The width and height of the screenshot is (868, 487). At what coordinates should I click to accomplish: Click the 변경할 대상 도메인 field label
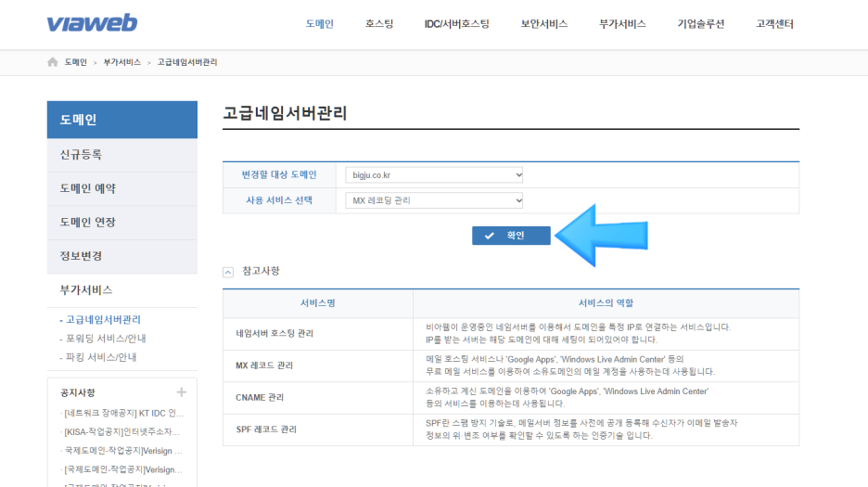tap(279, 175)
